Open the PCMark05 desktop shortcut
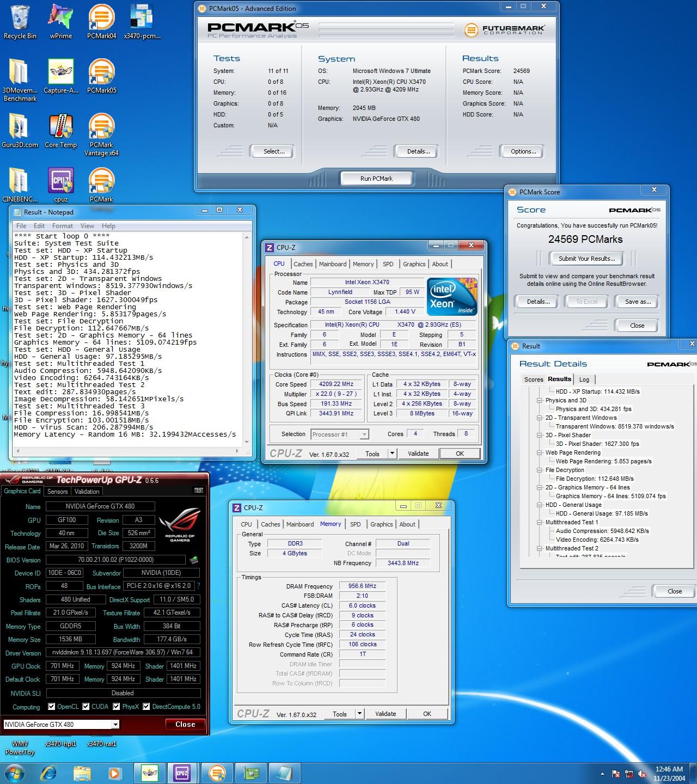The image size is (697, 784). (x=101, y=76)
